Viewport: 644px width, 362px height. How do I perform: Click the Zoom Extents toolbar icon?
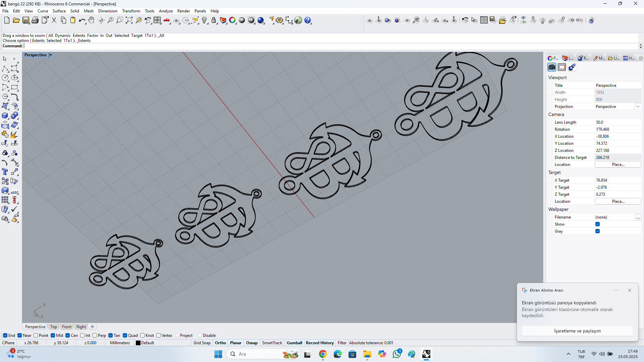click(x=129, y=20)
